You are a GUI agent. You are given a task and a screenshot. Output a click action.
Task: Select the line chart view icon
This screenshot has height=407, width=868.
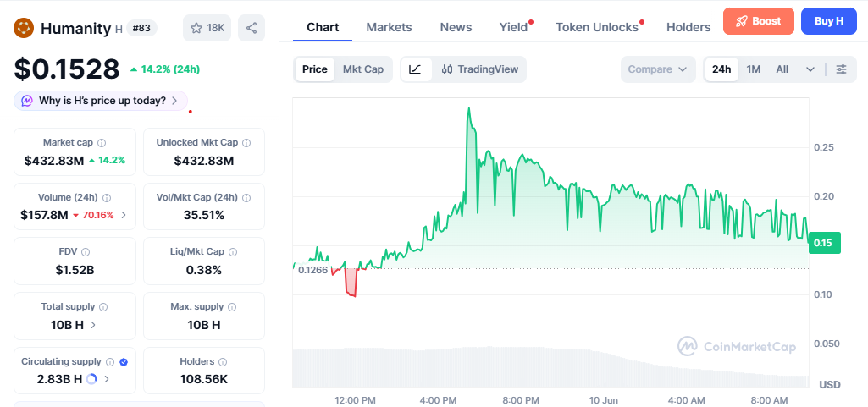[x=416, y=69]
